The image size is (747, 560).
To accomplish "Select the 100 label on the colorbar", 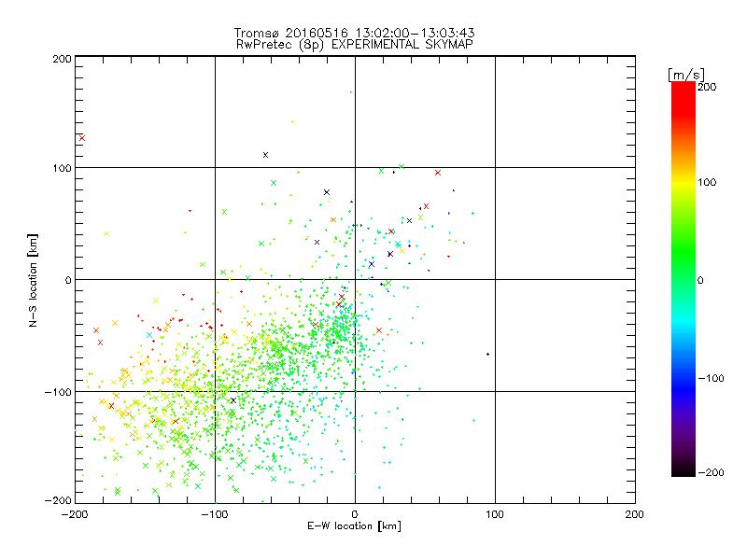I will pyautogui.click(x=707, y=182).
